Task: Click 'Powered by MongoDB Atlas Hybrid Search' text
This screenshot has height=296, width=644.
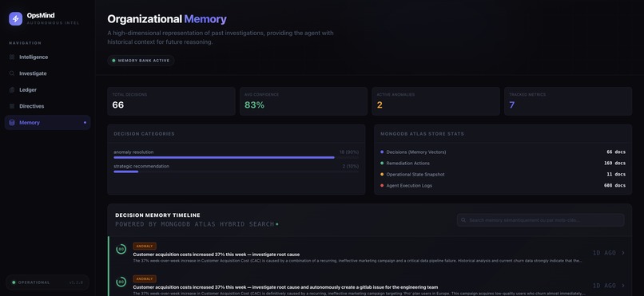Action: [x=195, y=224]
